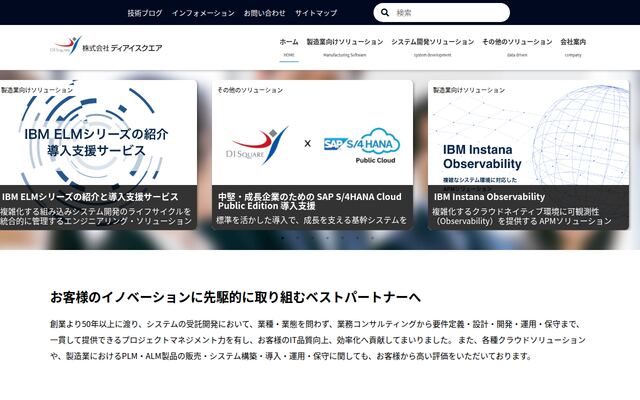Viewport: 640px width, 400px height.
Task: Select the fourth, middle carousel pagination dot
Action: (327, 238)
